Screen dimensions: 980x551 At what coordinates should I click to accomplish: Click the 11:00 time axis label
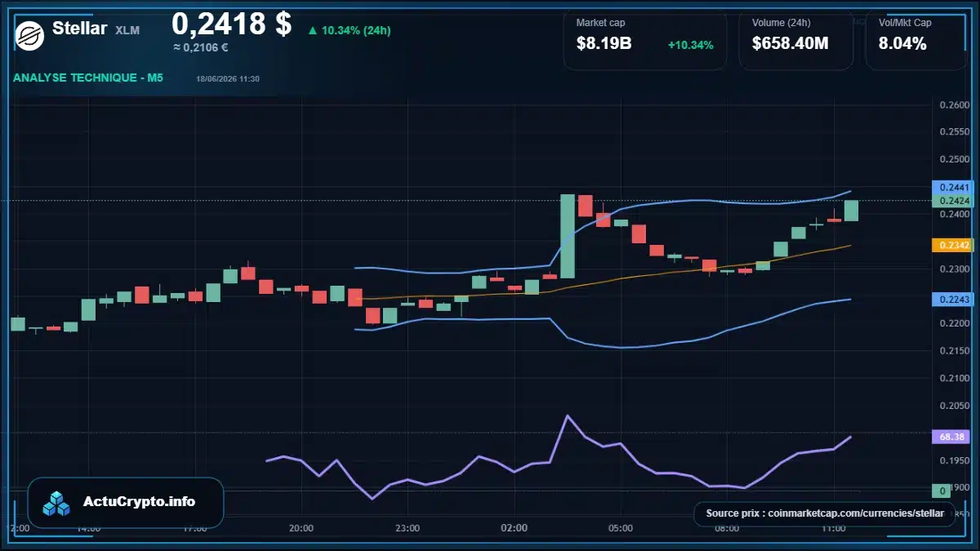833,528
